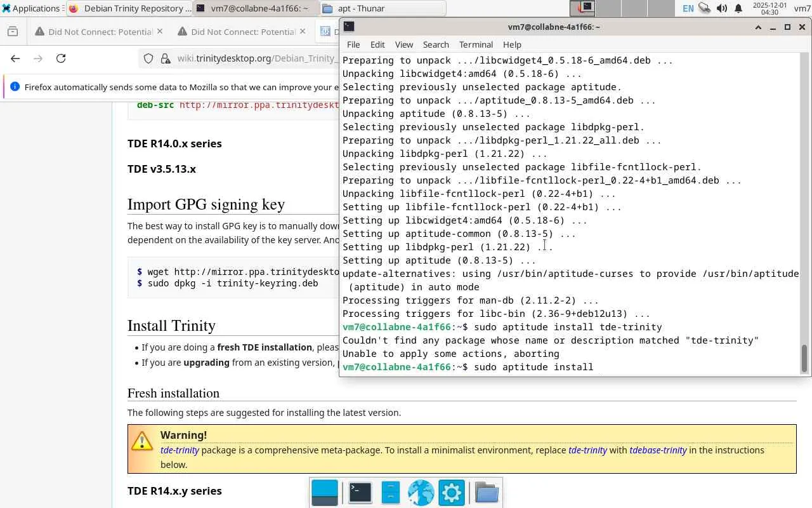The image size is (812, 508).
Task: Open the terminal Edit menu
Action: pos(377,44)
